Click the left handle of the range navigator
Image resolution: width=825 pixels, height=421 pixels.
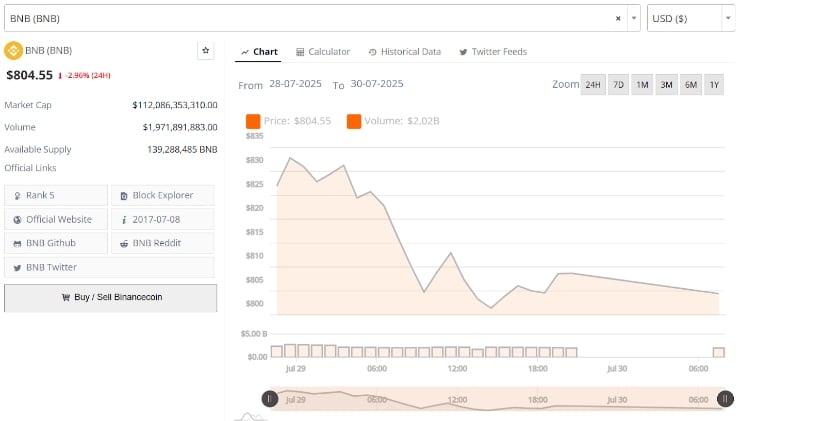tap(269, 399)
